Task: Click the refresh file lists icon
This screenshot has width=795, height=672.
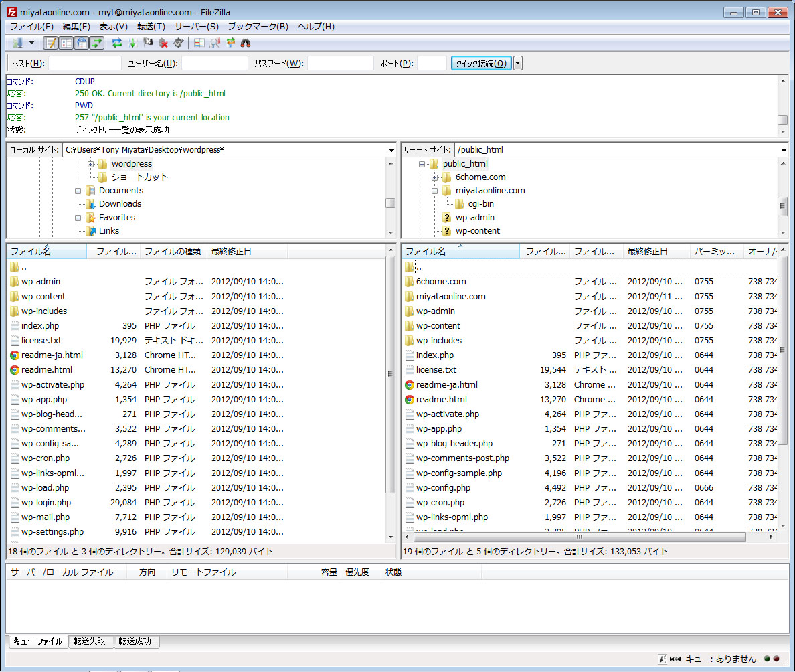Action: (117, 43)
